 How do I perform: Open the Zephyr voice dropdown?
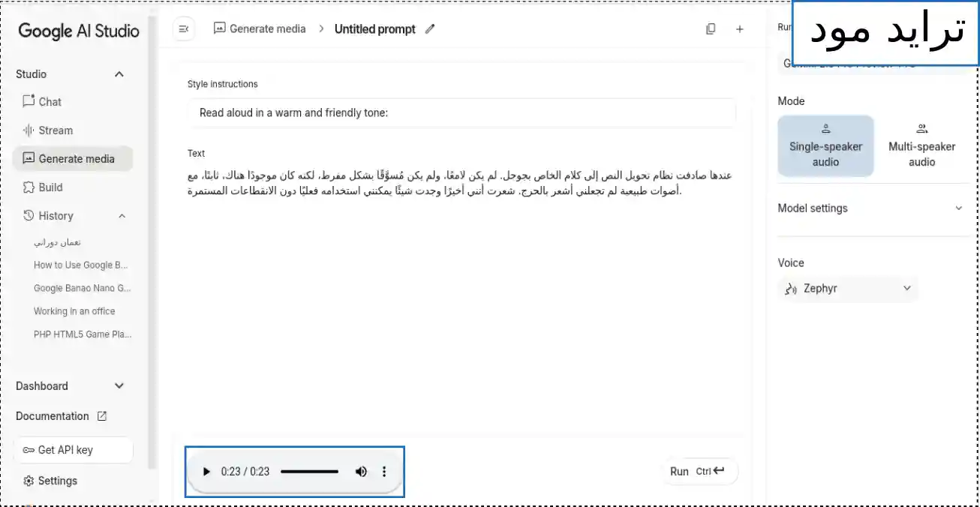848,289
